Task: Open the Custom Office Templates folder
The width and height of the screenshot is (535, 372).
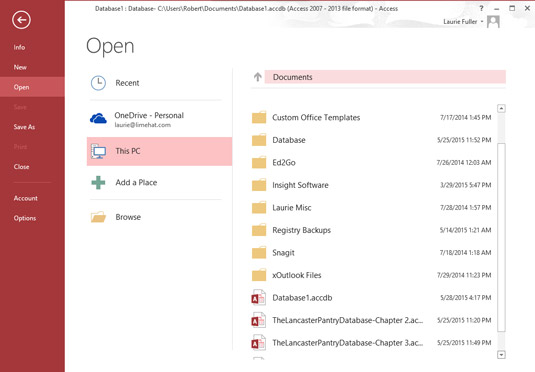Action: point(372,117)
